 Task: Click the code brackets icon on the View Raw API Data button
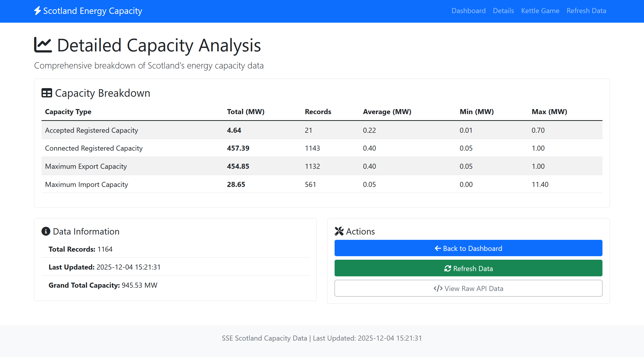[438, 288]
